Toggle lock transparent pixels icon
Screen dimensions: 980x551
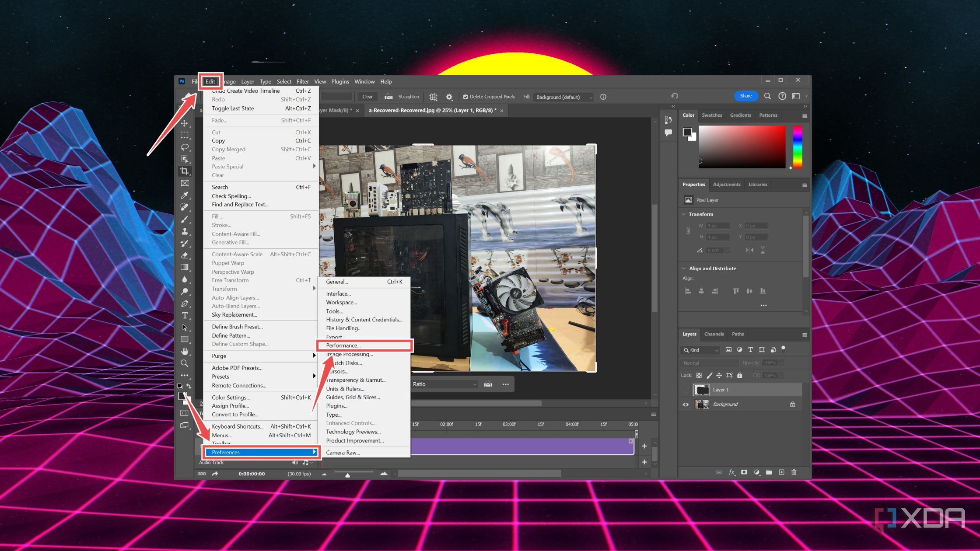[699, 376]
